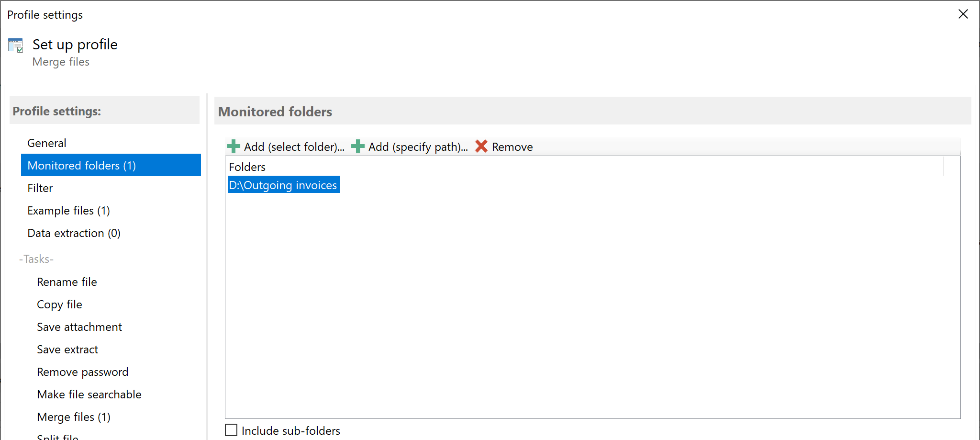Click the Add (select folder) button
This screenshot has width=980, height=440.
pos(293,147)
